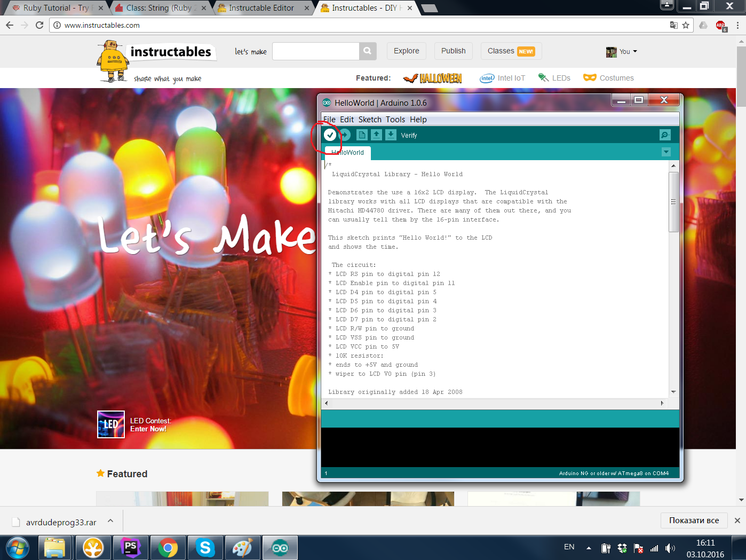
Task: Show hidden system tray icons
Action: click(589, 548)
